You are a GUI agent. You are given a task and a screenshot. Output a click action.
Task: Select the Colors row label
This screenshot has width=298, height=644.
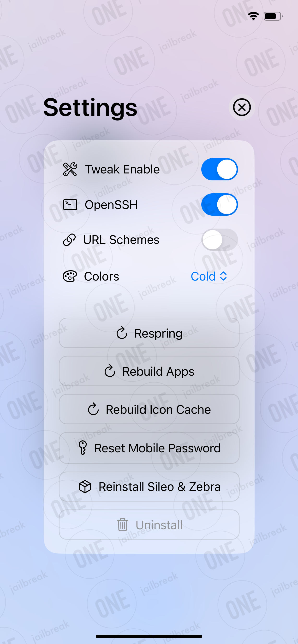click(101, 276)
